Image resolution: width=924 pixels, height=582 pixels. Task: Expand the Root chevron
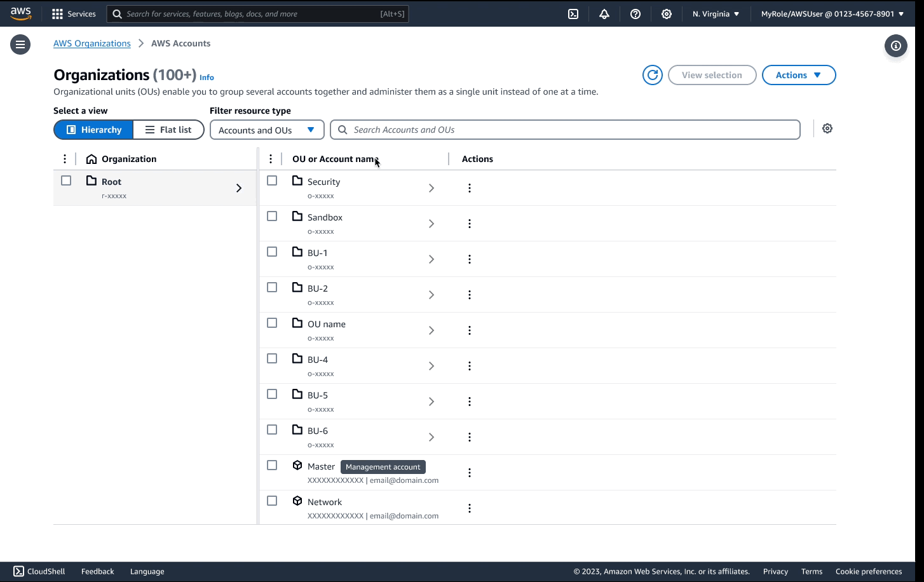coord(239,188)
